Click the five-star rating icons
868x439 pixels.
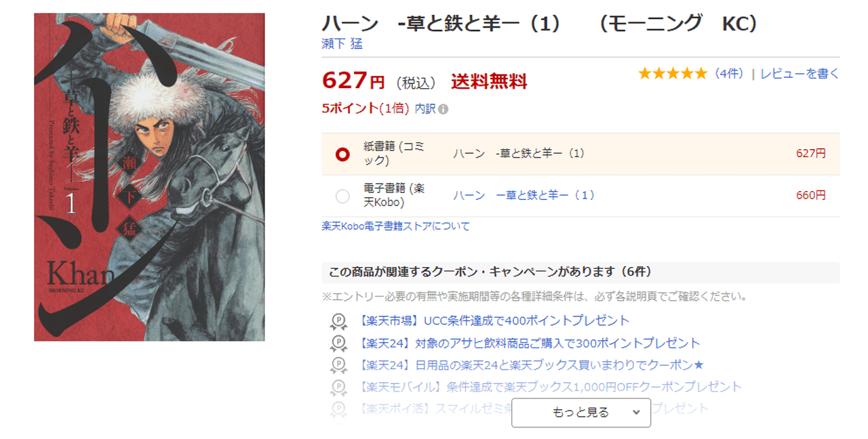coord(673,74)
